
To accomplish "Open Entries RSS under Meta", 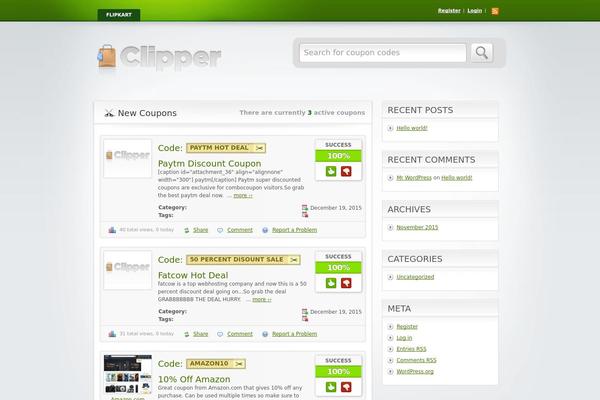I will point(411,349).
